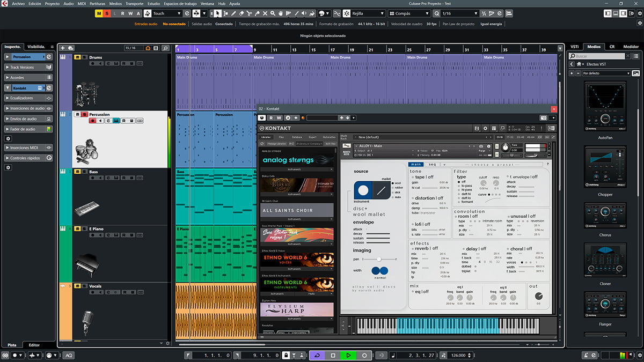Open the Espacios de trabajo menu
The image size is (644, 362).
tap(181, 3)
